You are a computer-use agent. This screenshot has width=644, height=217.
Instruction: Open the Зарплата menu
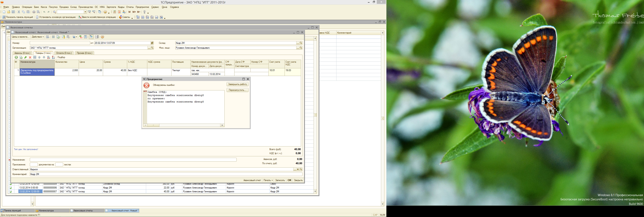(x=111, y=7)
